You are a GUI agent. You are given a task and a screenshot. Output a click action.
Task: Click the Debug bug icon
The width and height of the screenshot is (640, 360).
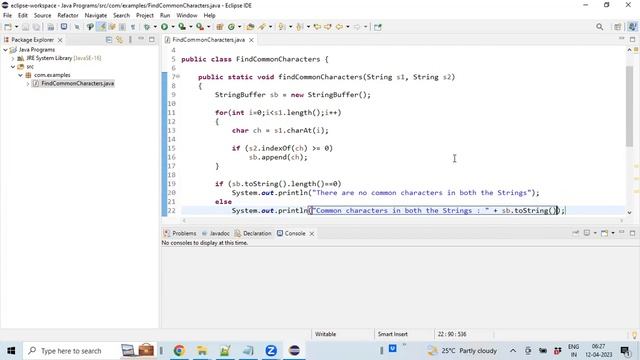[x=147, y=27]
